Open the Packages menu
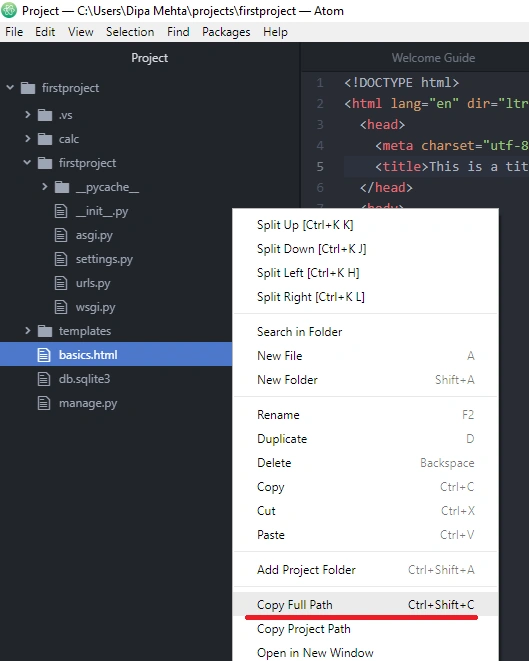Viewport: 529px width, 661px height. [x=226, y=32]
